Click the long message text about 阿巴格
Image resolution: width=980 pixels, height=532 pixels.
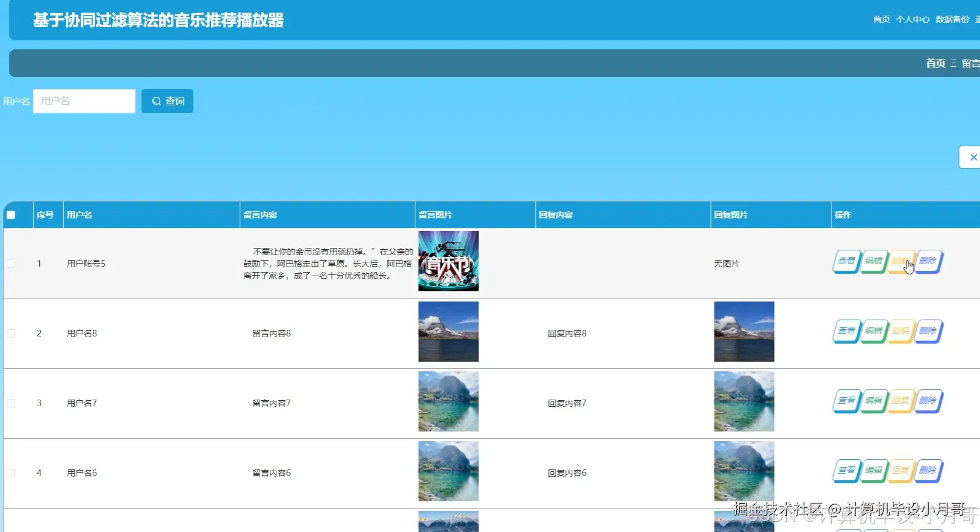[x=328, y=264]
